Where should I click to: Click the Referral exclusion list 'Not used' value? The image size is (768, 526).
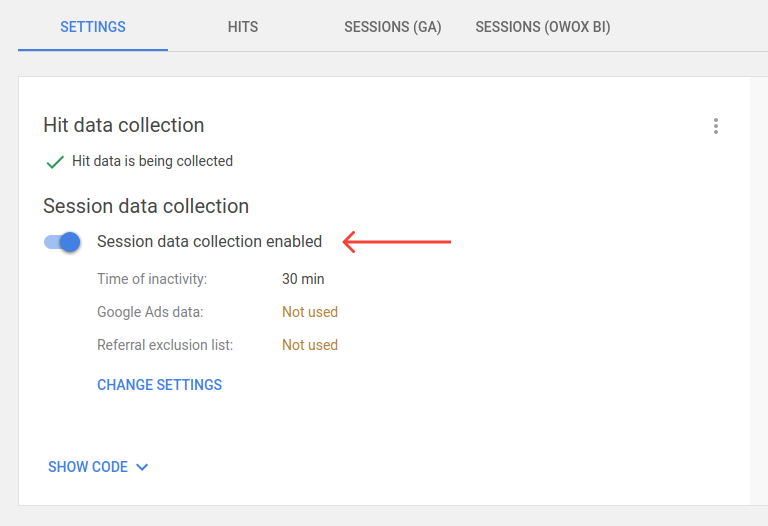(310, 345)
